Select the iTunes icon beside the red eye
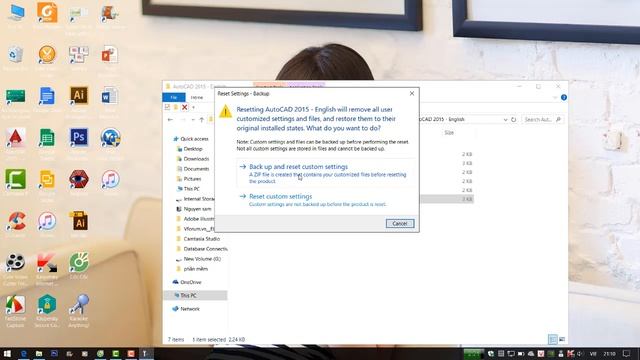640x360 pixels. (x=110, y=183)
